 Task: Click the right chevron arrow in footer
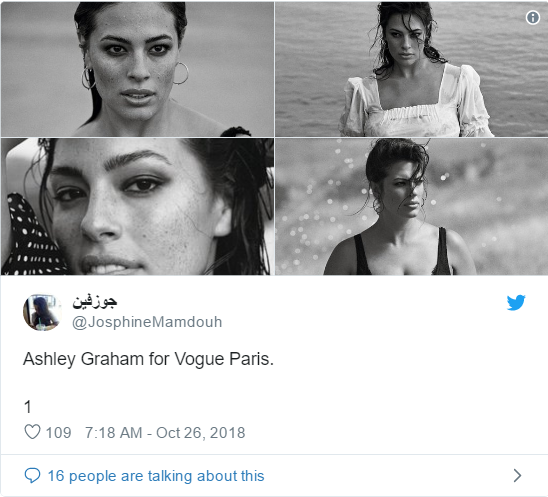tap(518, 476)
